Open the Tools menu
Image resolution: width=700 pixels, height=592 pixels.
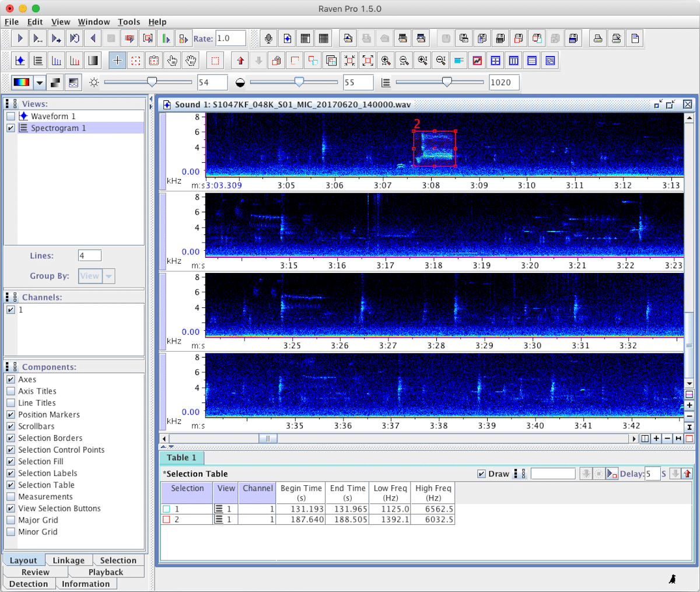[128, 22]
